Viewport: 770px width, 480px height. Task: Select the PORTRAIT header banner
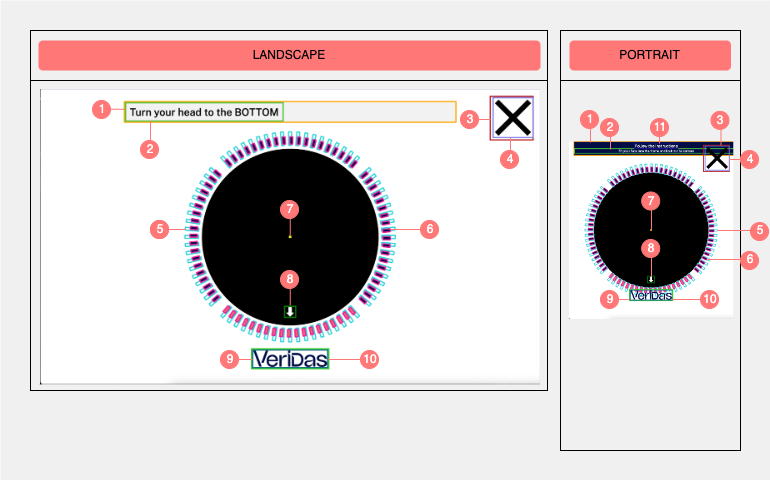pos(650,55)
